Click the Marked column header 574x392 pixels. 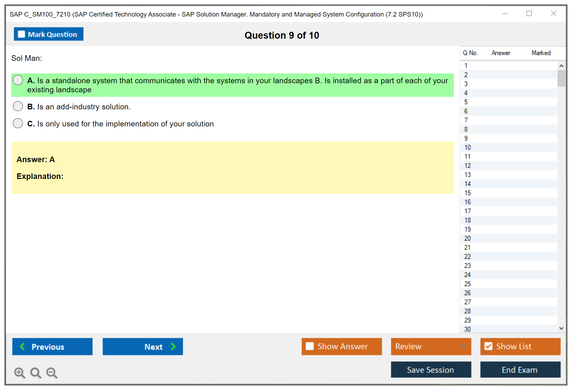tap(541, 53)
